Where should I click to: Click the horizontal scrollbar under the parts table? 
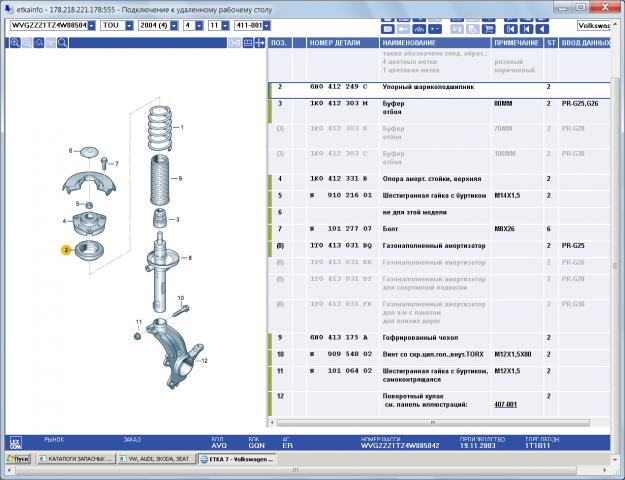433,422
